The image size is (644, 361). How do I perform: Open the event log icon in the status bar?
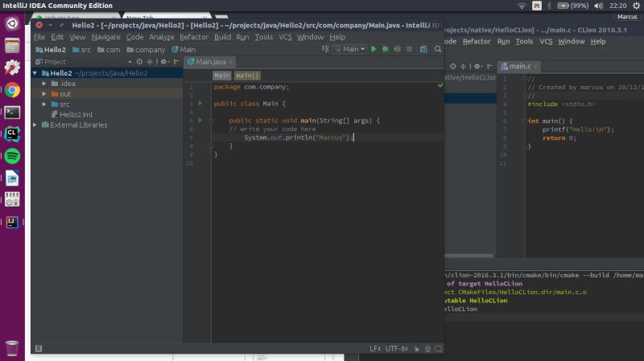click(438, 349)
